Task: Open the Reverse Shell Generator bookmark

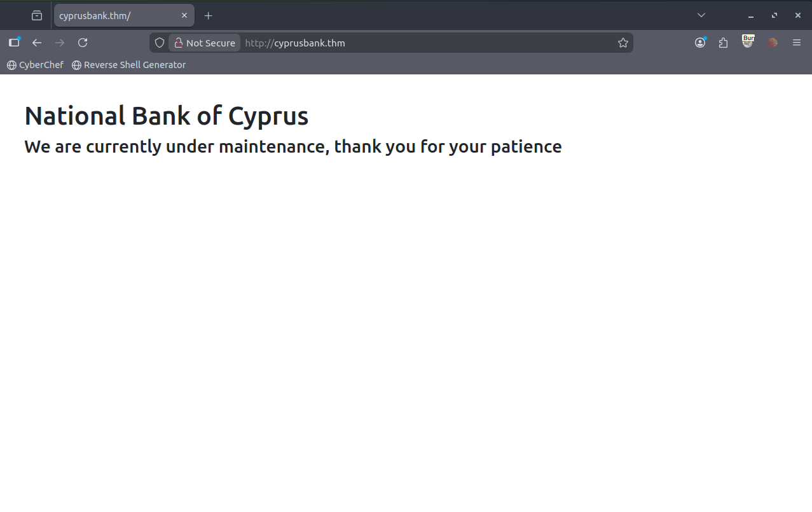Action: coord(129,65)
